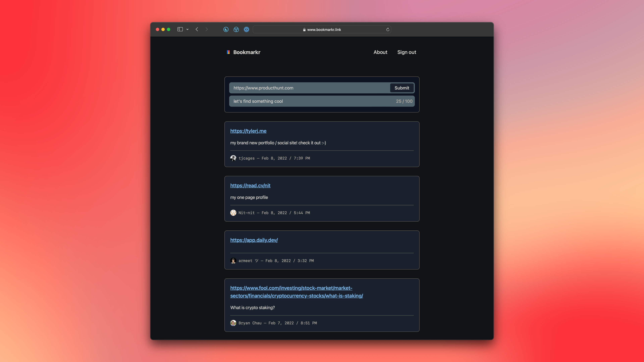644x362 pixels.
Task: Submit the Product Hunt URL
Action: [402, 88]
